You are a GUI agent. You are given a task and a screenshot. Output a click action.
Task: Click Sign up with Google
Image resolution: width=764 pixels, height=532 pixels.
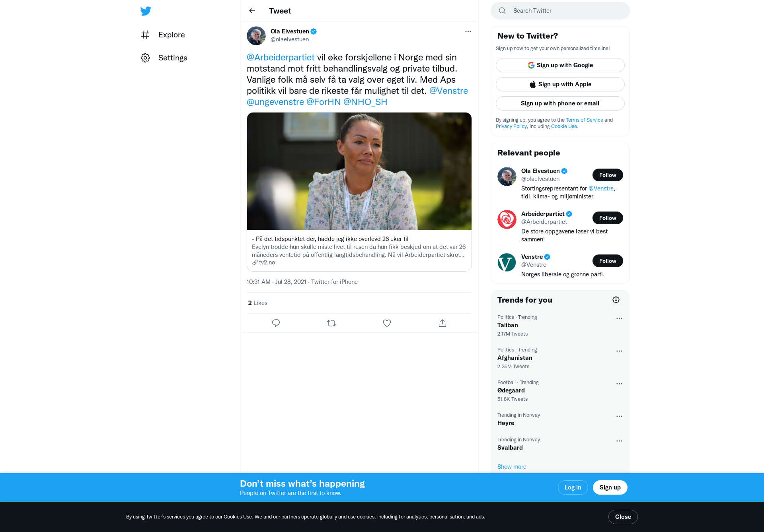point(560,65)
